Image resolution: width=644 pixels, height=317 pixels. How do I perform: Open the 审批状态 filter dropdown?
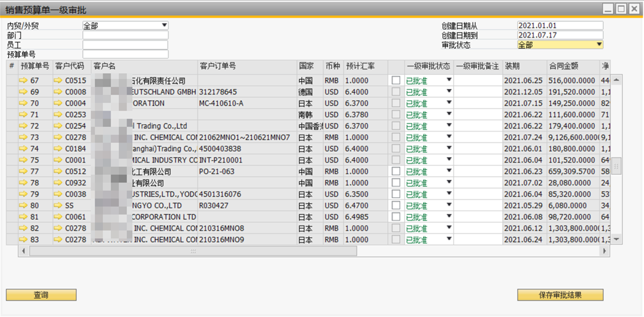pyautogui.click(x=599, y=44)
